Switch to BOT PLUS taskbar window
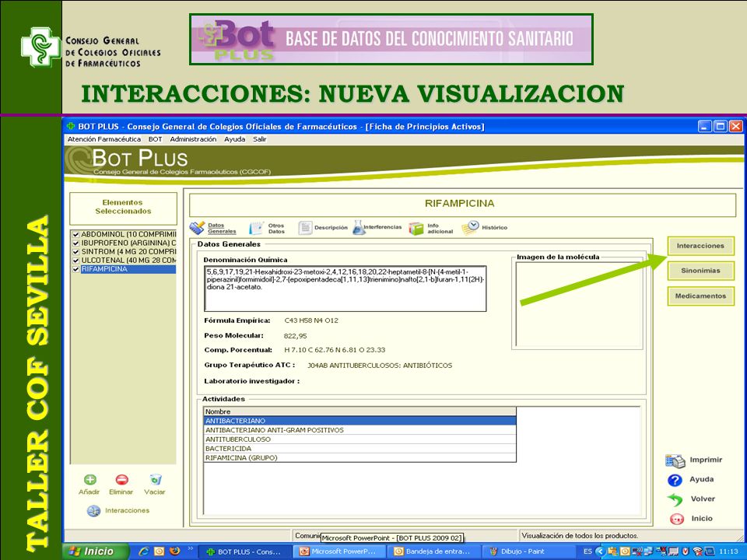Image resolution: width=747 pixels, height=560 pixels. click(244, 551)
